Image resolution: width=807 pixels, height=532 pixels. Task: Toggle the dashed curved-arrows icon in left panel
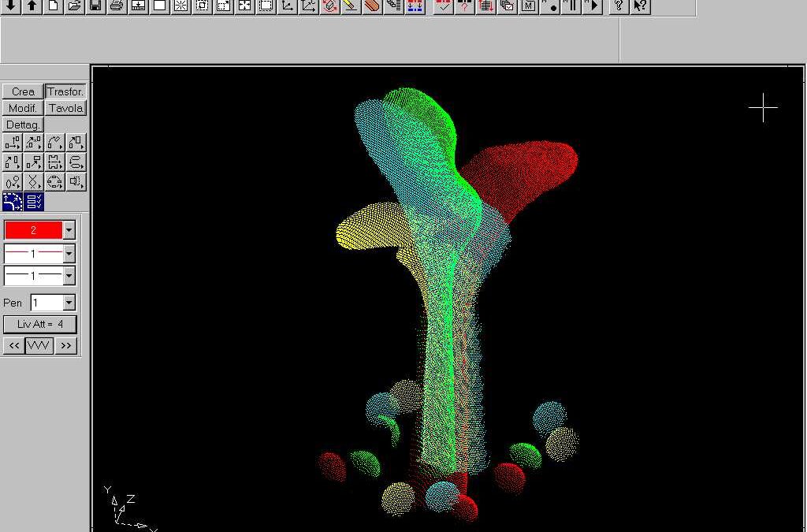[13, 202]
